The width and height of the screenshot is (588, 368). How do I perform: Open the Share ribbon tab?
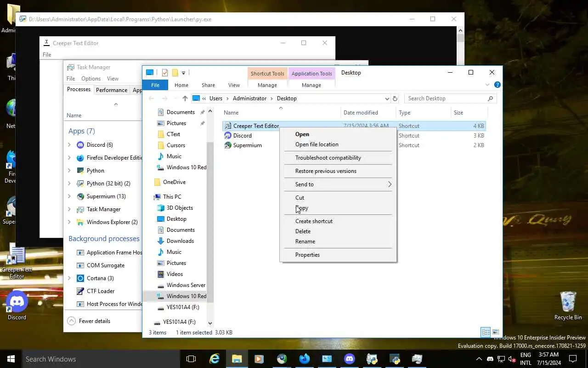(x=208, y=85)
